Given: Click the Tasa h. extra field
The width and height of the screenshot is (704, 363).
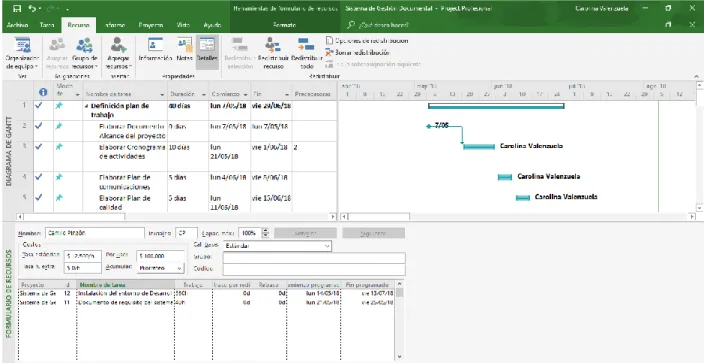Looking at the screenshot, I should pyautogui.click(x=83, y=268).
